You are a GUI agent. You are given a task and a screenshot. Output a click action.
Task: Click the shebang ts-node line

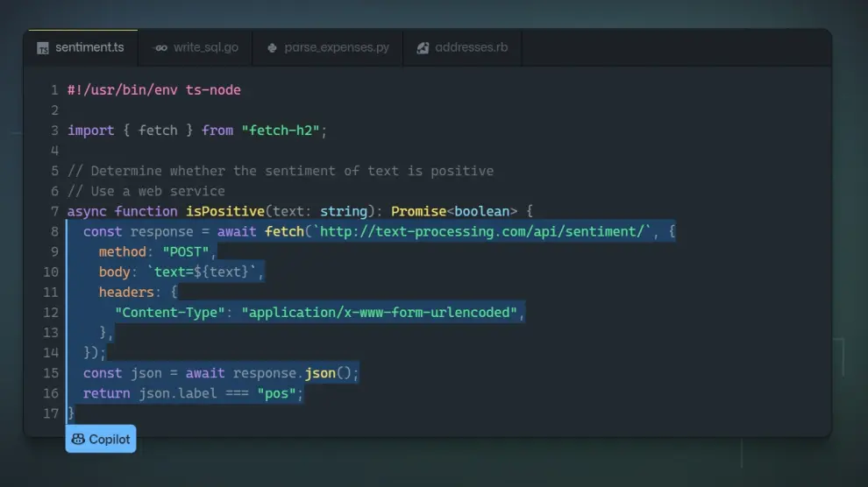point(153,90)
